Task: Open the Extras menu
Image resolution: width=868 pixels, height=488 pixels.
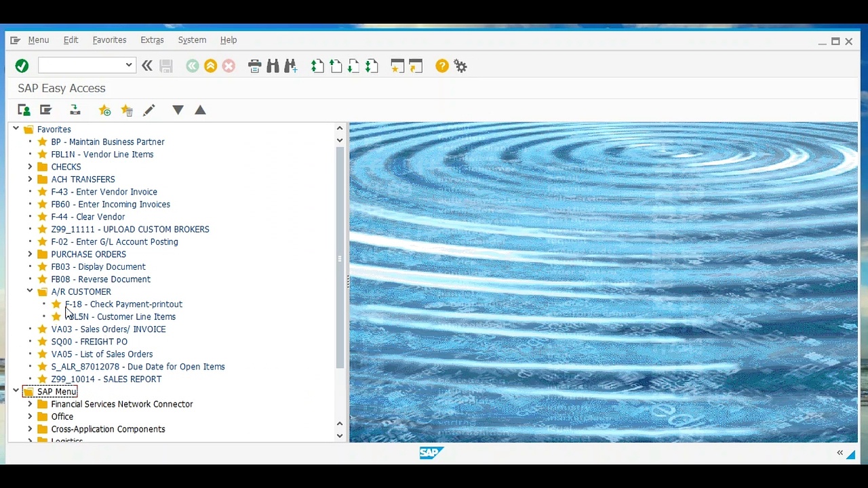Action: tap(152, 40)
